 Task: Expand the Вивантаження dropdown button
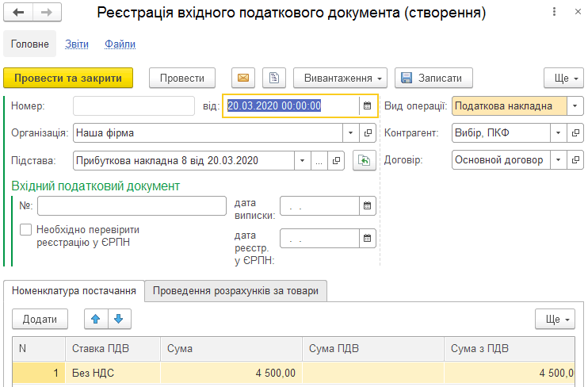tap(340, 78)
